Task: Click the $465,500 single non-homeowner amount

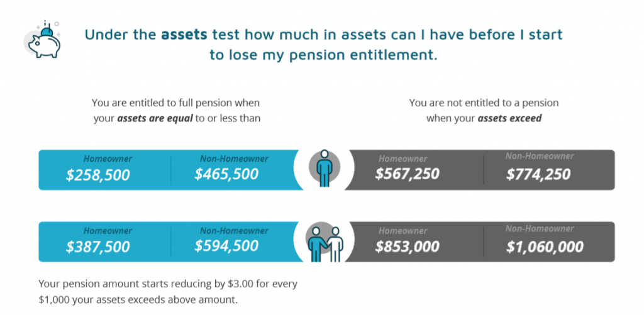Action: point(226,174)
